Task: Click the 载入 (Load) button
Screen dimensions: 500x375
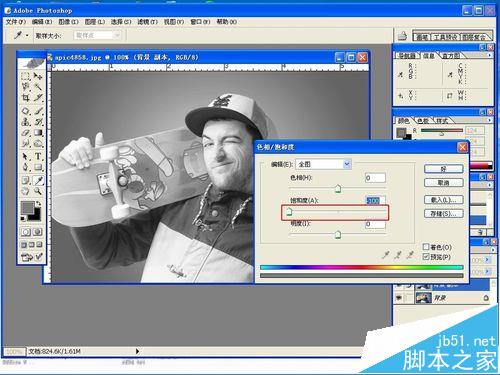Action: pyautogui.click(x=443, y=200)
